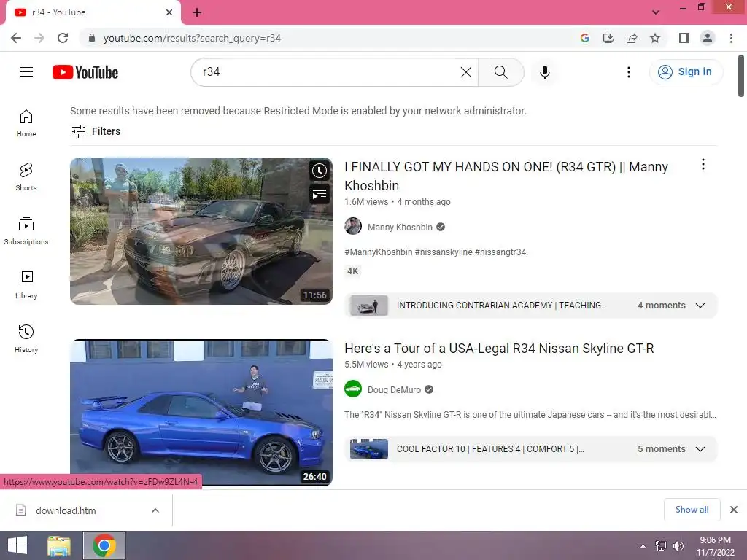
Task: Show hidden system tray icons
Action: pyautogui.click(x=643, y=546)
